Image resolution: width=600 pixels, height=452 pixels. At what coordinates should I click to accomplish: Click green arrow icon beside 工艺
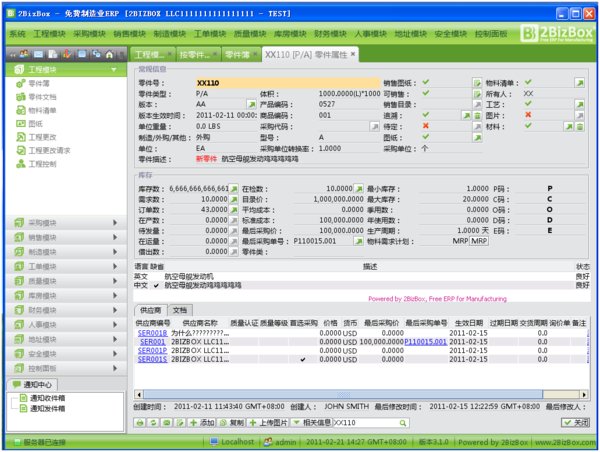pos(580,104)
